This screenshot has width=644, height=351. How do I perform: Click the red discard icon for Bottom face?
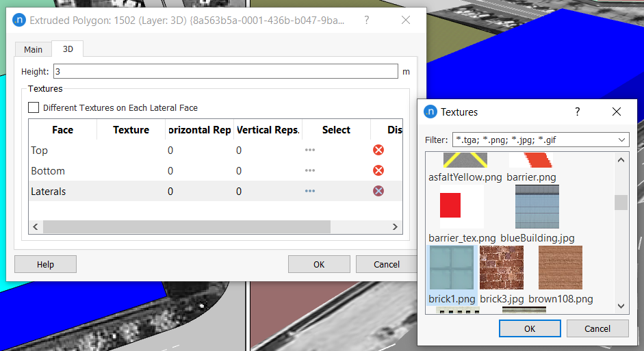point(378,171)
